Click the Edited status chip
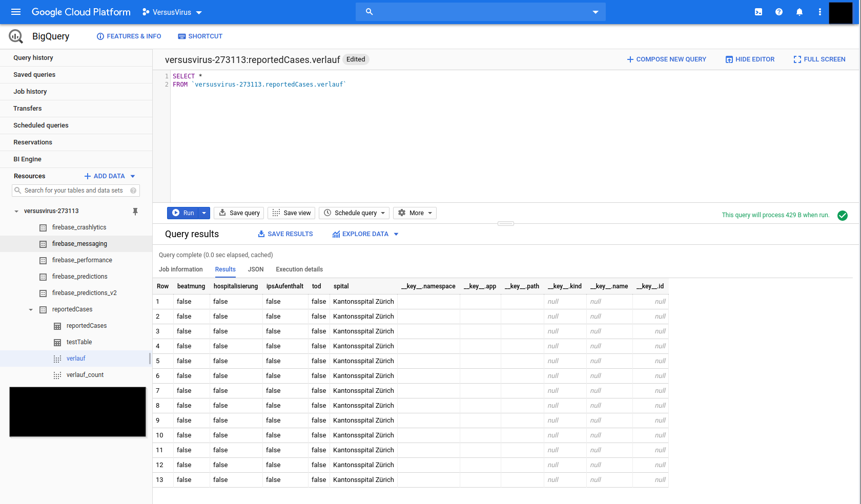 click(x=356, y=59)
